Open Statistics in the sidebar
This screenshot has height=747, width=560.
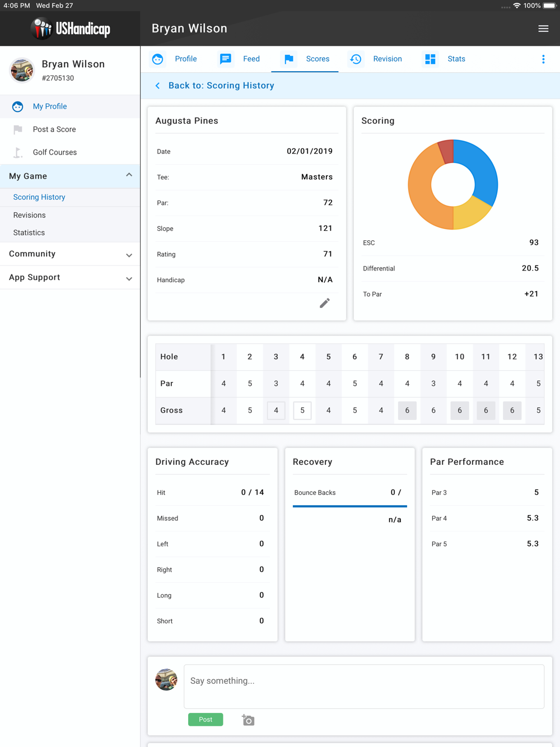(x=29, y=232)
